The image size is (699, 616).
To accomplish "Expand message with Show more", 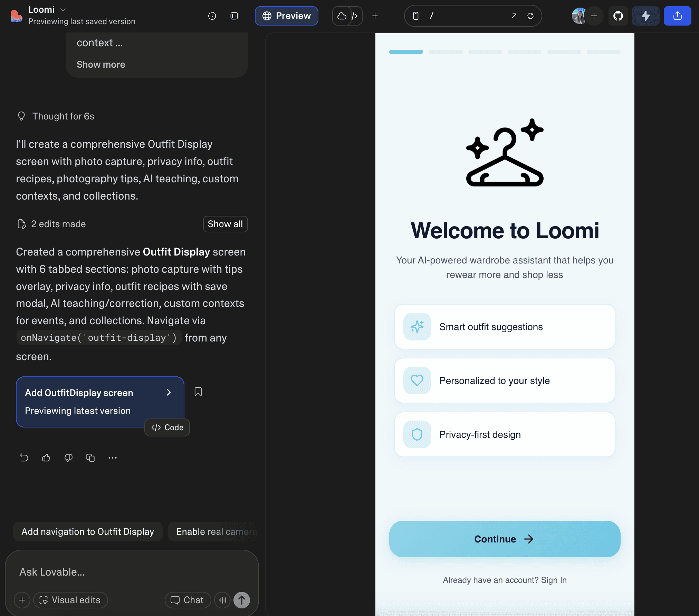I will [101, 65].
